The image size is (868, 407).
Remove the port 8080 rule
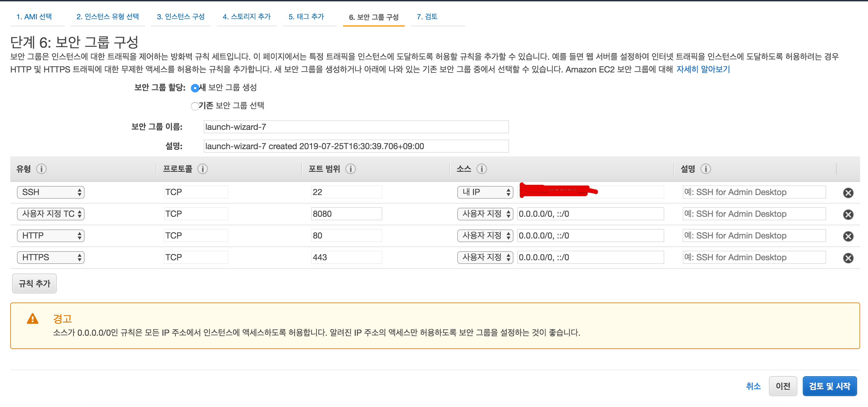(848, 215)
